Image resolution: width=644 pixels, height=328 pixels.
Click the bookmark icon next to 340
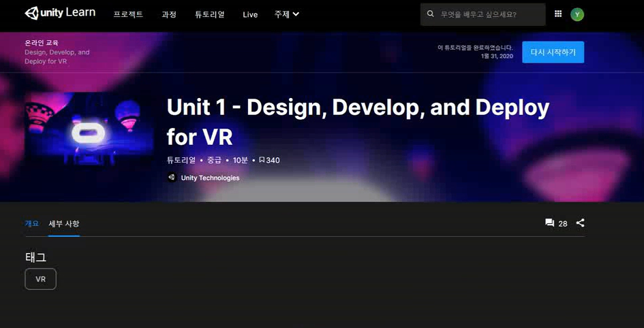click(x=262, y=161)
